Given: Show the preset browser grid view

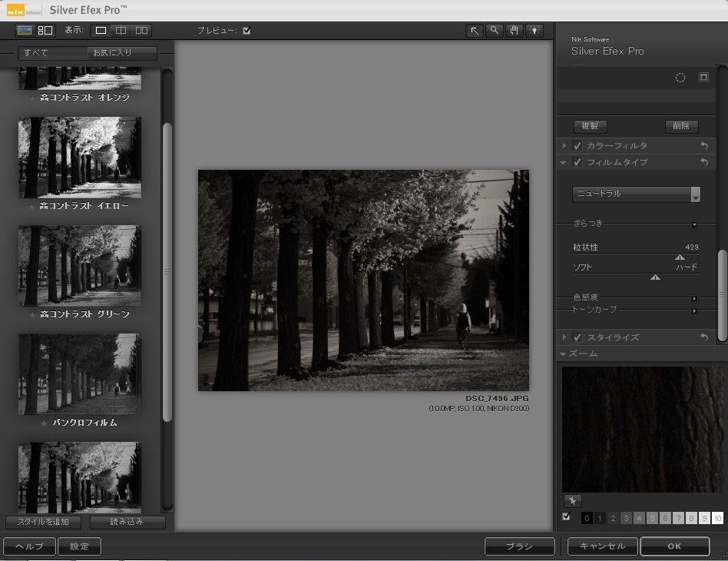Looking at the screenshot, I should pos(45,31).
